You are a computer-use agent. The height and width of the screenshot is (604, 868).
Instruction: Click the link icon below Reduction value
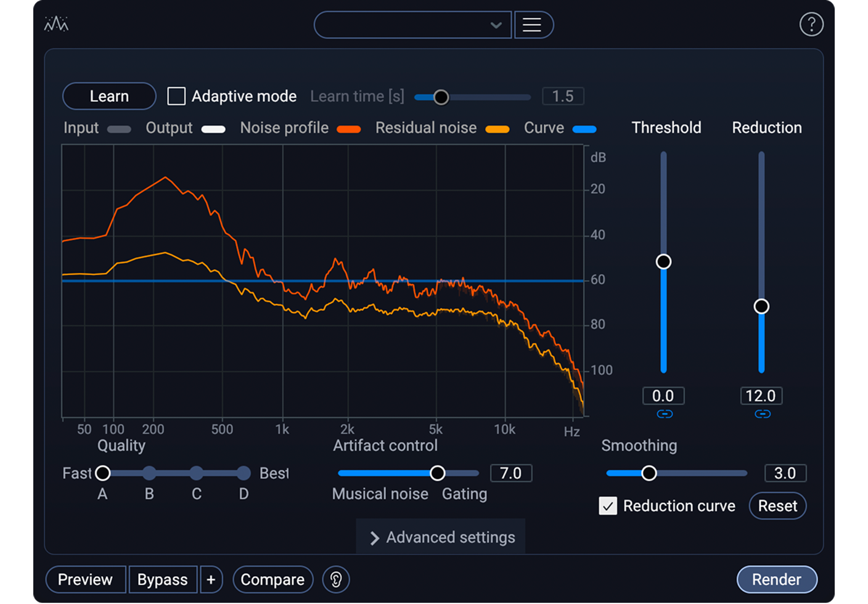[761, 414]
